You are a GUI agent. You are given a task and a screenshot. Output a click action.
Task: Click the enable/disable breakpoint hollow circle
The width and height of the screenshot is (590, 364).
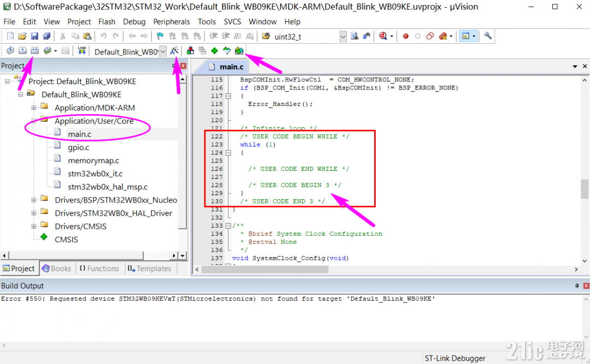pos(418,36)
